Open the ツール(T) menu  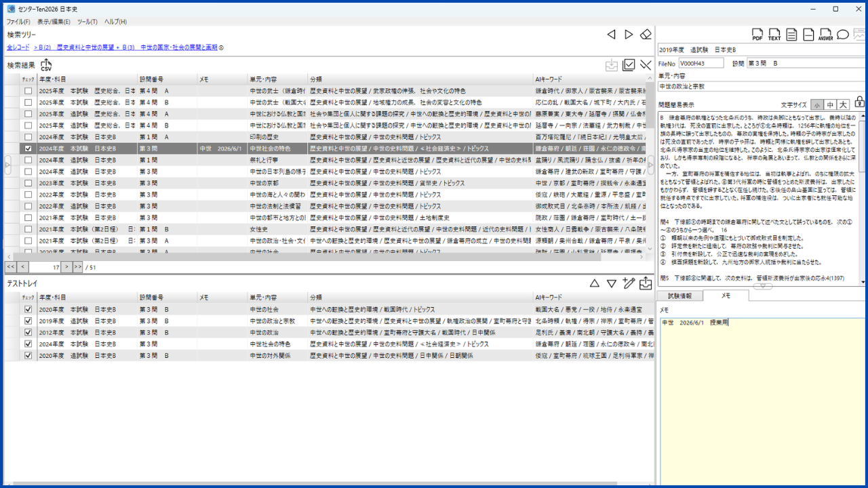pyautogui.click(x=87, y=22)
